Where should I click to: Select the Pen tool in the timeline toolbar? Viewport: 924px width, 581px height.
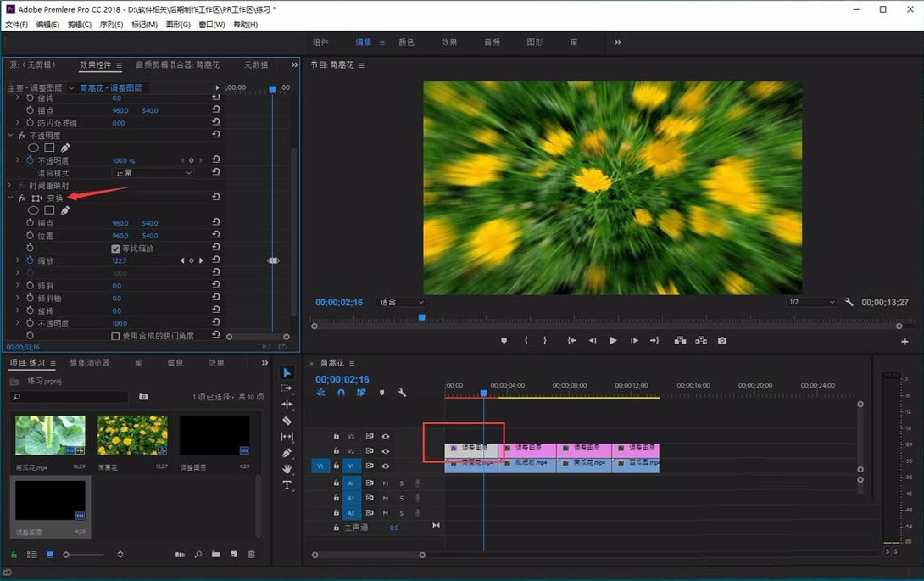tap(287, 453)
